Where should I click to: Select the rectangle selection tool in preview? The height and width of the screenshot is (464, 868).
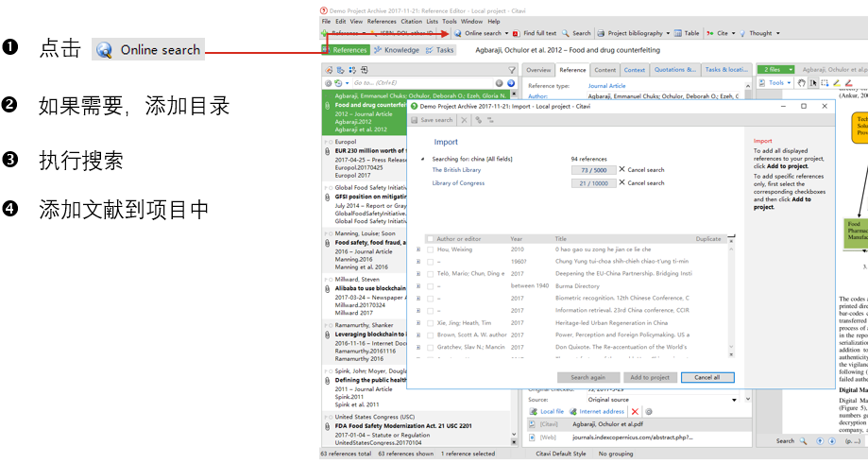click(x=825, y=83)
